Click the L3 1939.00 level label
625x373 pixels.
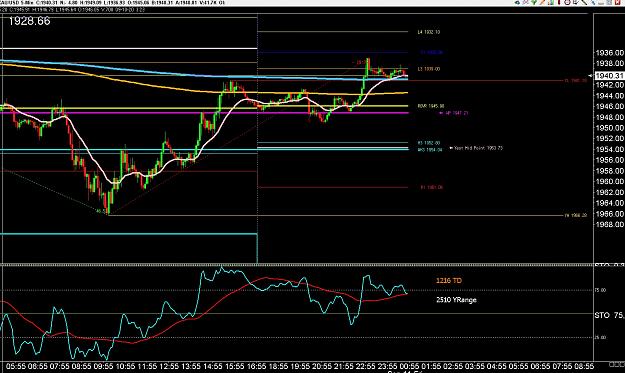pos(429,69)
